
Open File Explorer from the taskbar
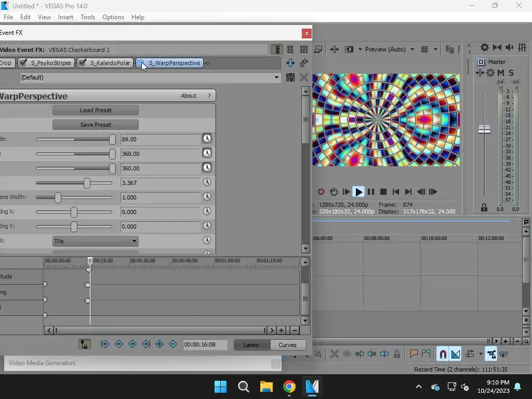click(267, 387)
